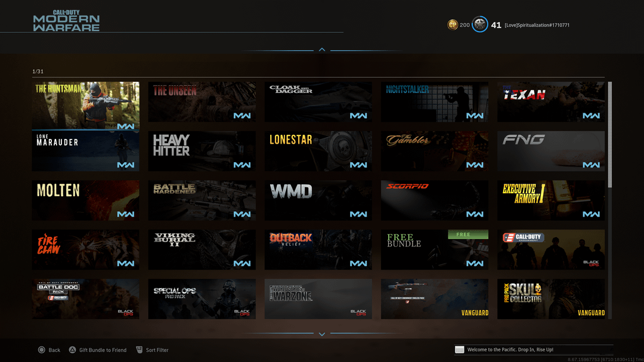
Task: Select the Outback Relief bundle
Action: coord(318,249)
